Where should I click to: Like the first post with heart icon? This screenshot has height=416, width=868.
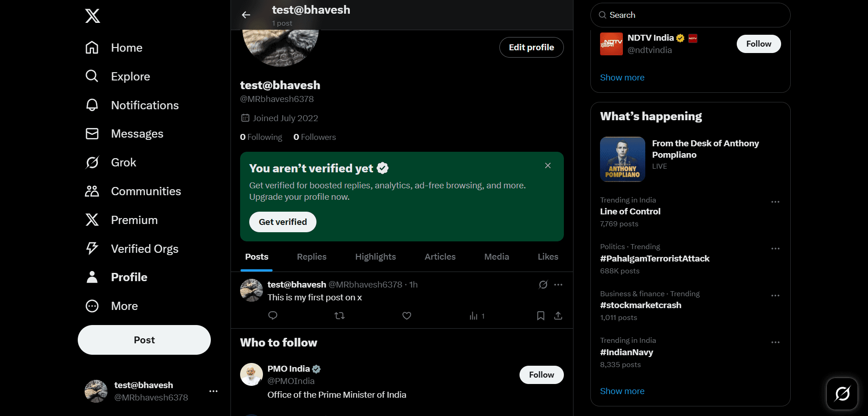click(x=407, y=316)
